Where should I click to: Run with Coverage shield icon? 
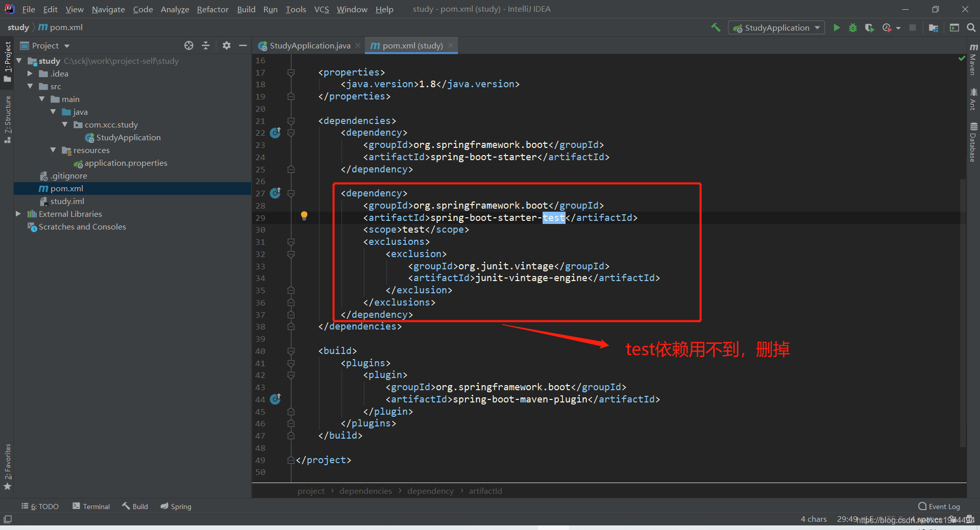tap(870, 28)
